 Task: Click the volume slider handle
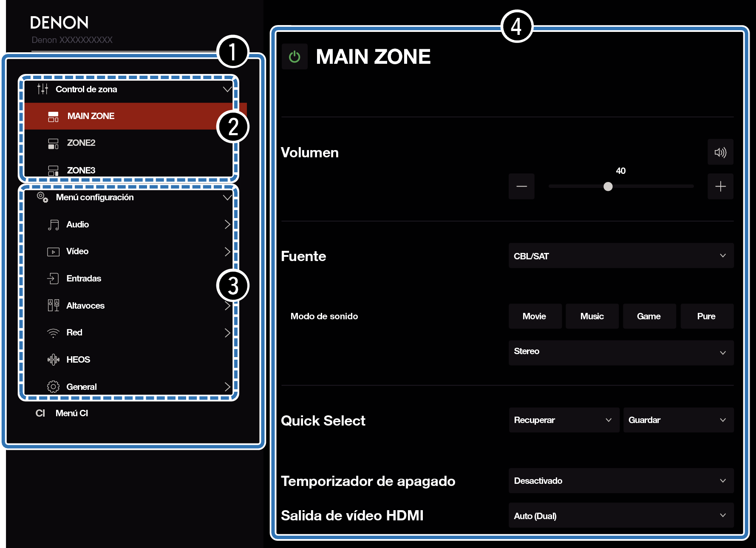point(608,186)
